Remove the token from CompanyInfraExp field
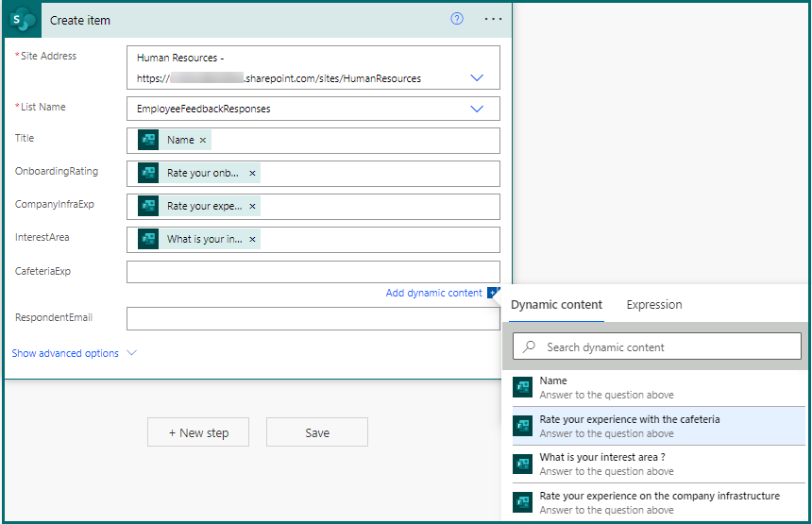Screen dimensions: 812x524 (252, 207)
